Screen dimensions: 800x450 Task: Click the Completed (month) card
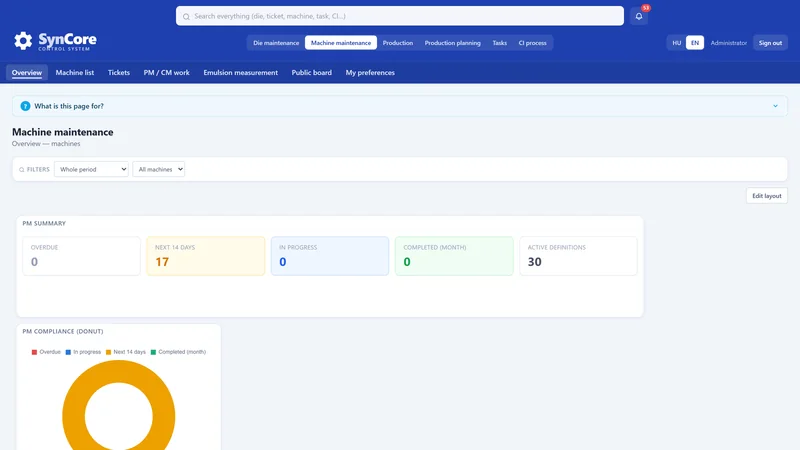454,256
